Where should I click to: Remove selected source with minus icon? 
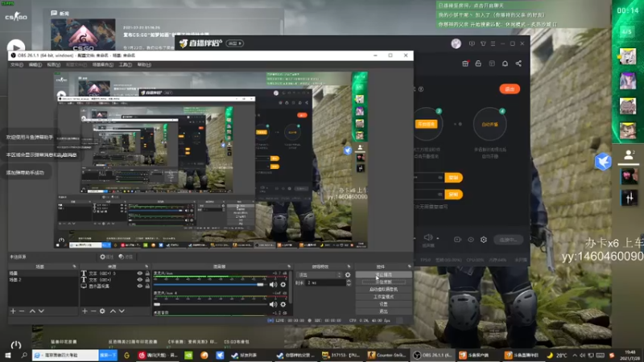tap(93, 311)
